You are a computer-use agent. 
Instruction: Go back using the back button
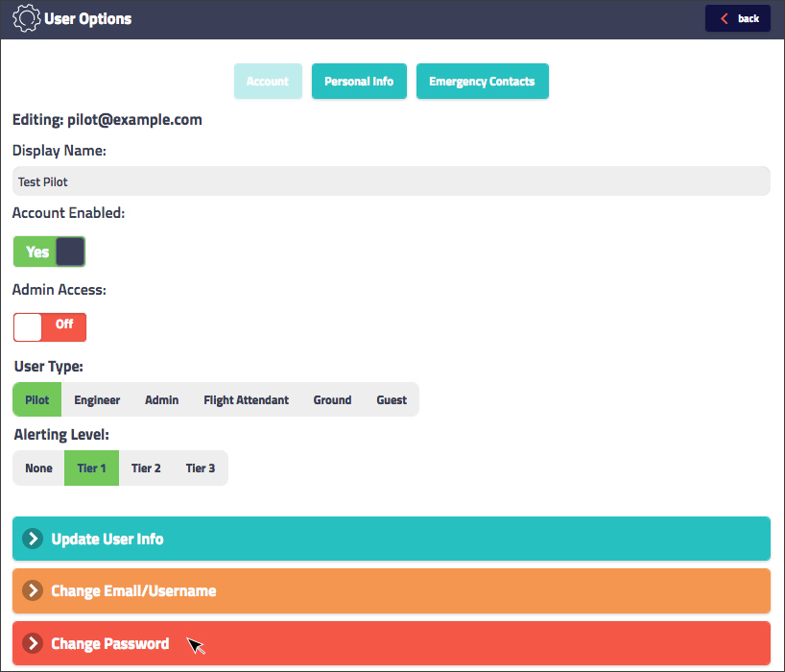pos(738,18)
